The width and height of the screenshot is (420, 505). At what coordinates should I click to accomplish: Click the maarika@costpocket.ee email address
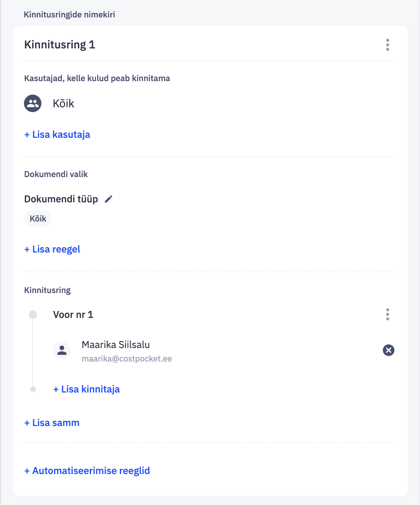(126, 359)
